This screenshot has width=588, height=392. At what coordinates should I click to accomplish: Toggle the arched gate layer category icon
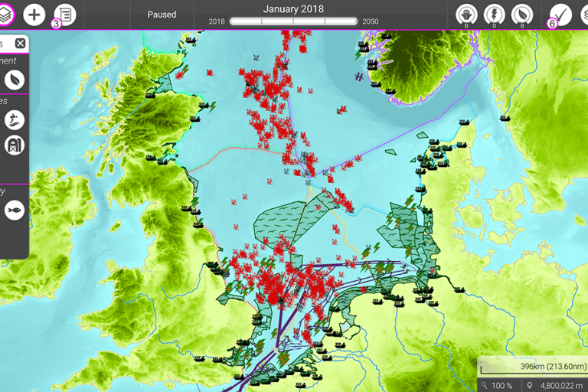[x=15, y=145]
